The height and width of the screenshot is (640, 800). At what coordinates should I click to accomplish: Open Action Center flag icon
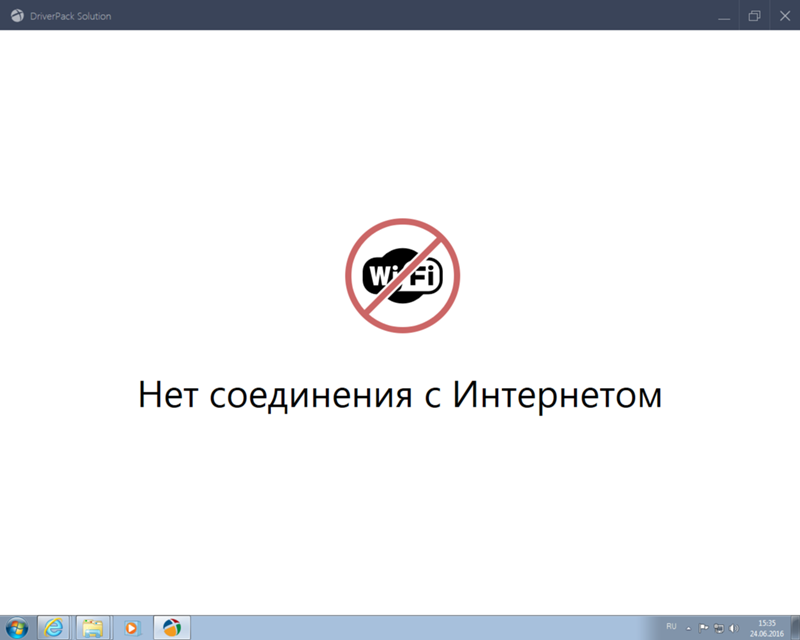(703, 628)
